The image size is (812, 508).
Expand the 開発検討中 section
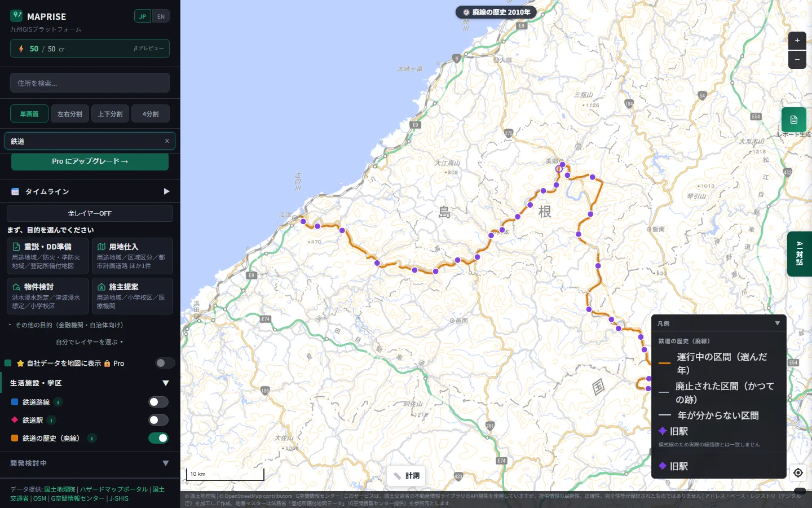tap(166, 463)
